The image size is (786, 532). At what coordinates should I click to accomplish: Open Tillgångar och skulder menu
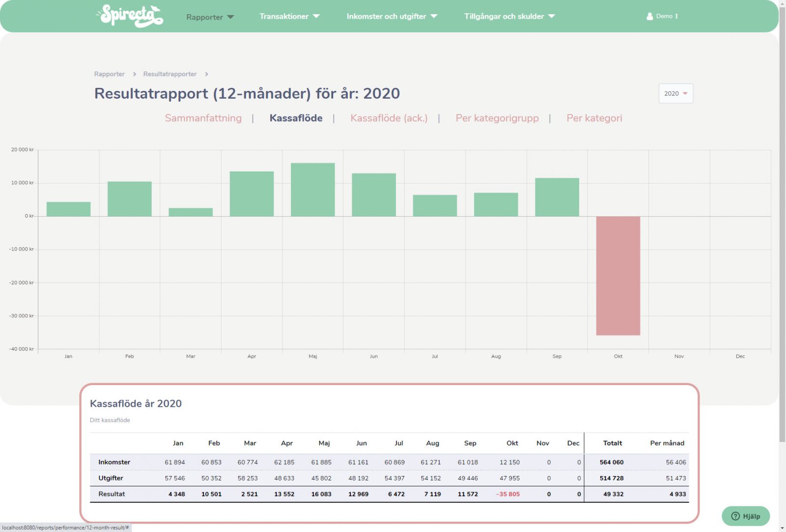coord(509,16)
